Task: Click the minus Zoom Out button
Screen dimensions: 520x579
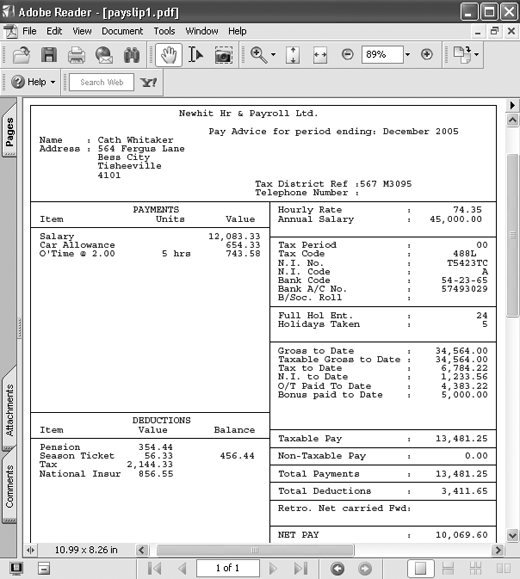Action: pyautogui.click(x=347, y=55)
